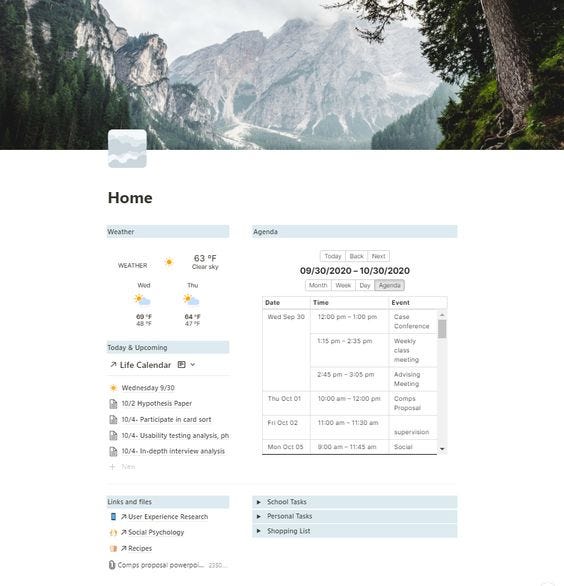Click the paperclip icon of Comps proposal file
Image resolution: width=564 pixels, height=586 pixels.
[111, 565]
